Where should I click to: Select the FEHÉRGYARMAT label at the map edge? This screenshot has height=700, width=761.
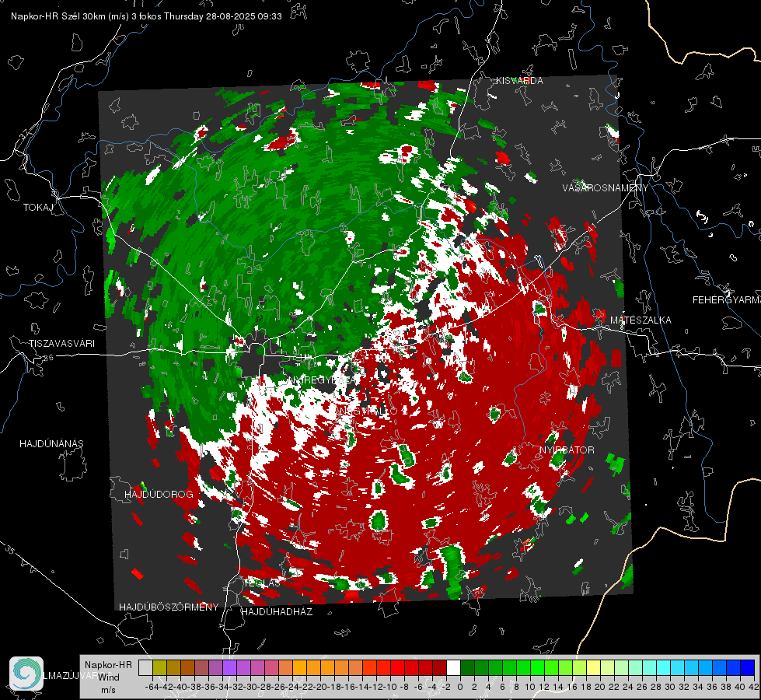(x=726, y=300)
